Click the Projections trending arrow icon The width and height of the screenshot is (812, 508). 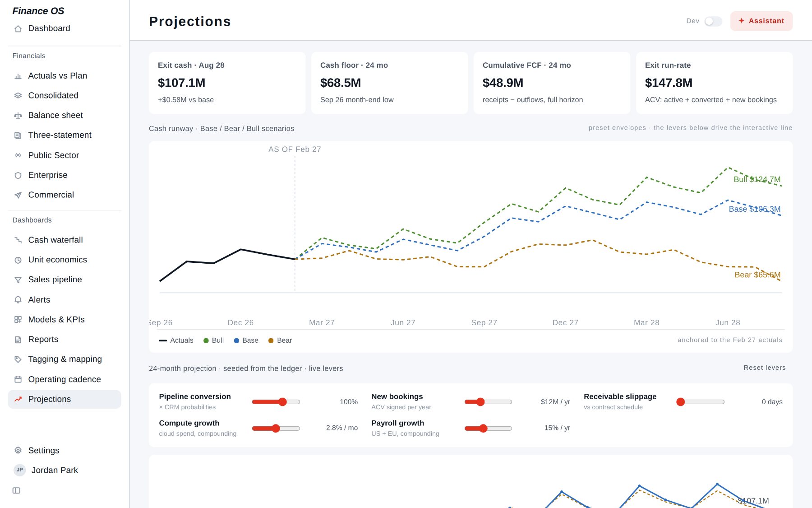click(x=18, y=399)
